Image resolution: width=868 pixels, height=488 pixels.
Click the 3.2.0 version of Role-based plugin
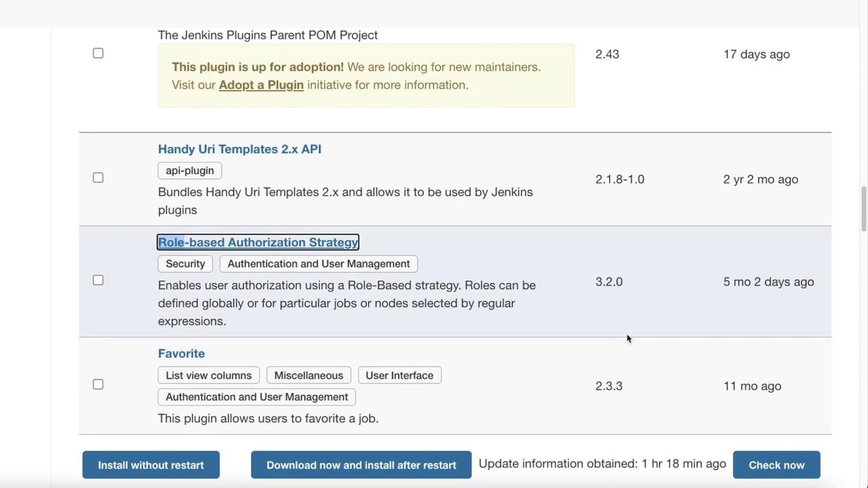coord(609,282)
